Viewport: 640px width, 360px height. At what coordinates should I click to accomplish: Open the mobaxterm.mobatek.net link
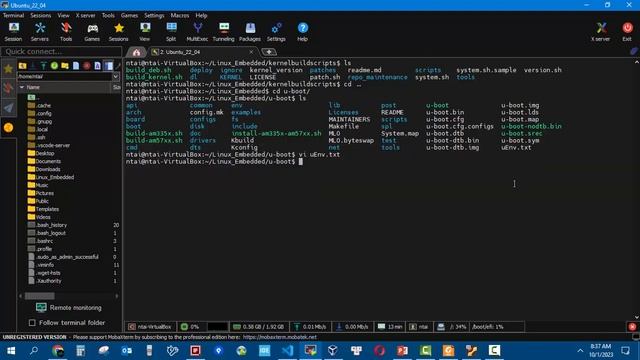(x=280, y=337)
